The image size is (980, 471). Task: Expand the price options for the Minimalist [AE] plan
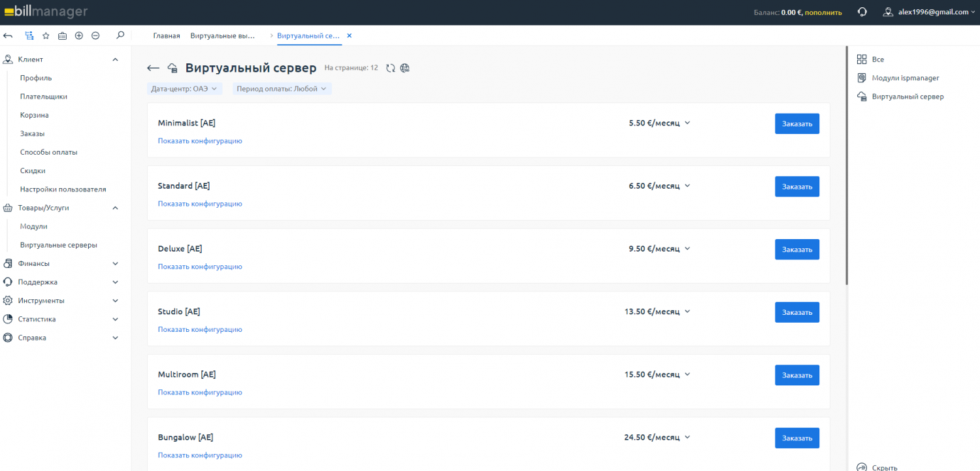[687, 123]
